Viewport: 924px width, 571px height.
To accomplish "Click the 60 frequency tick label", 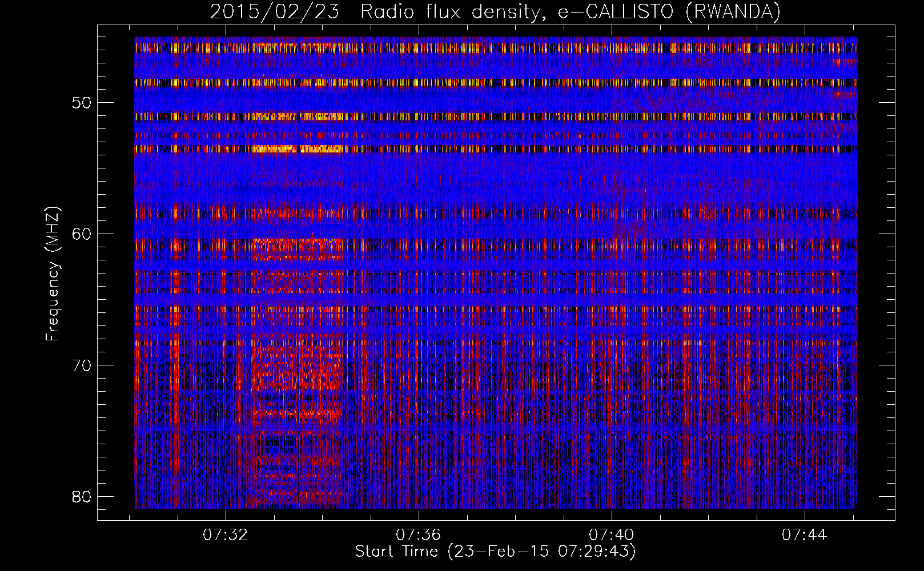I will click(82, 234).
